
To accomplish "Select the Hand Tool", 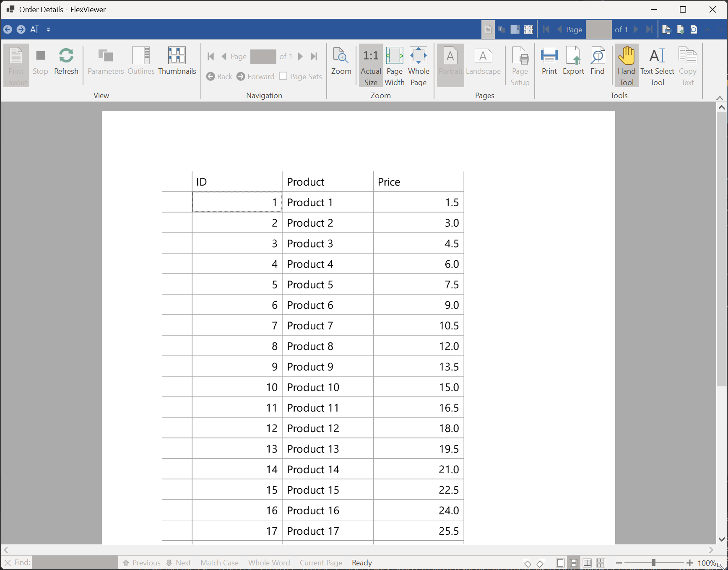I will [627, 66].
